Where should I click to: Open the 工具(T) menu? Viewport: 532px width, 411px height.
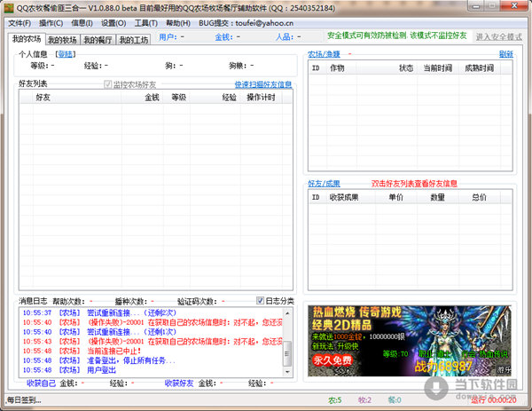146,23
